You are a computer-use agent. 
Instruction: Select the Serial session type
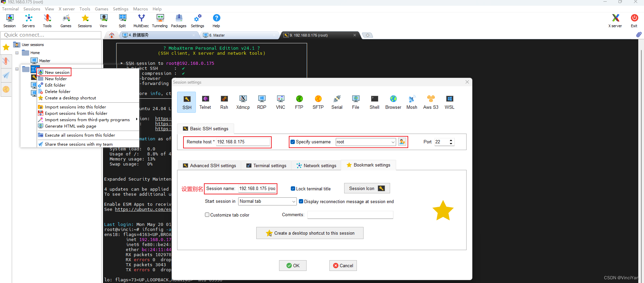[337, 102]
